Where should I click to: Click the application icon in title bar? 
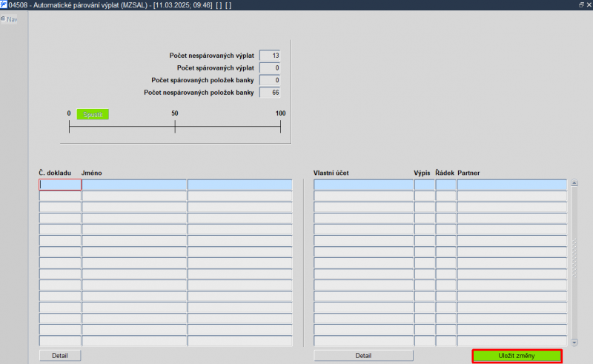(4, 5)
